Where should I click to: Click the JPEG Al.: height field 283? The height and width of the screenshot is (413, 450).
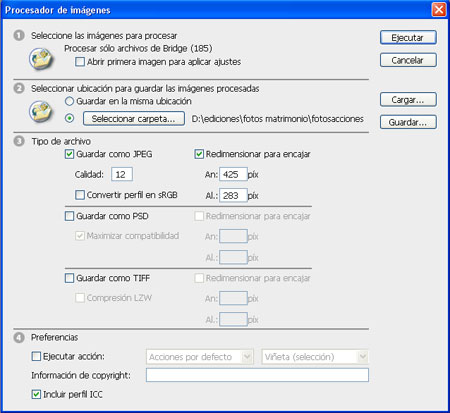pos(233,195)
